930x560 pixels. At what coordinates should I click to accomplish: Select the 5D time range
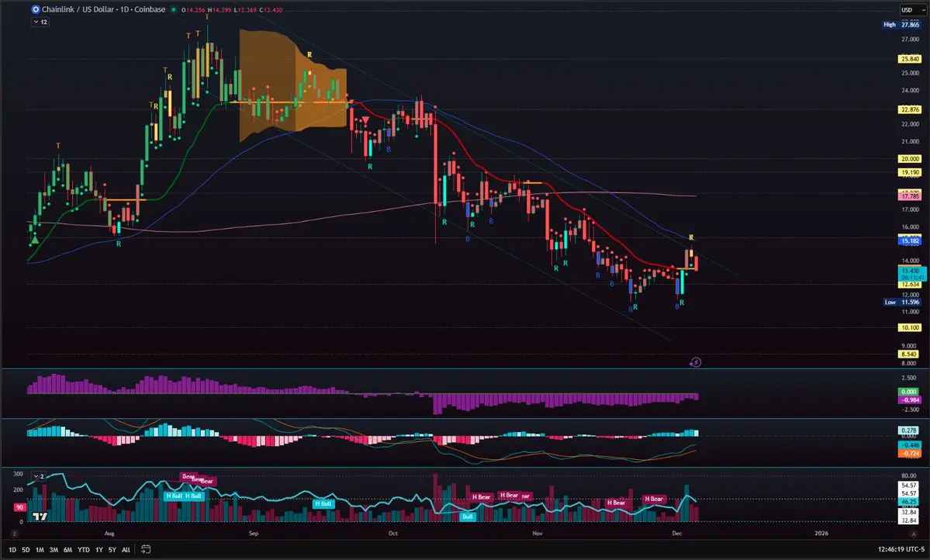pos(26,550)
